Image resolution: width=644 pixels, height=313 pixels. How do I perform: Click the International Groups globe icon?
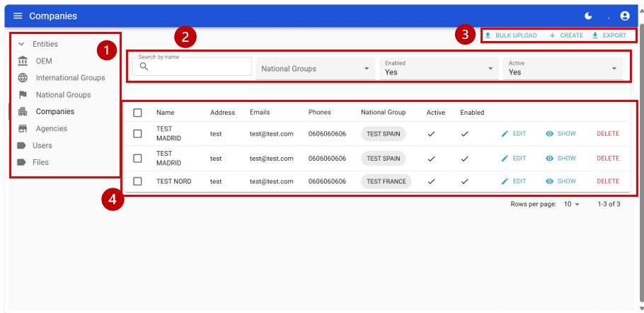(x=23, y=78)
